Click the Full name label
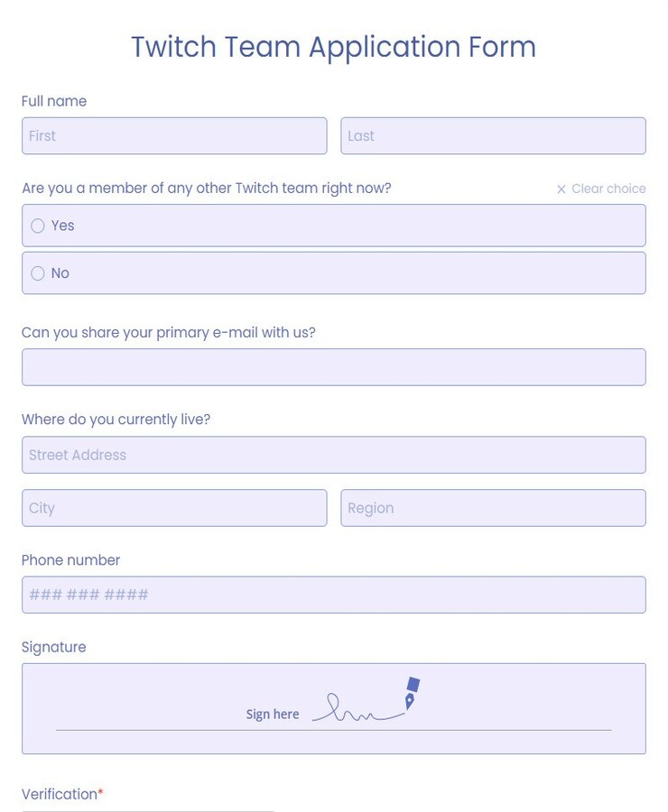This screenshot has width=668, height=812. coord(54,101)
